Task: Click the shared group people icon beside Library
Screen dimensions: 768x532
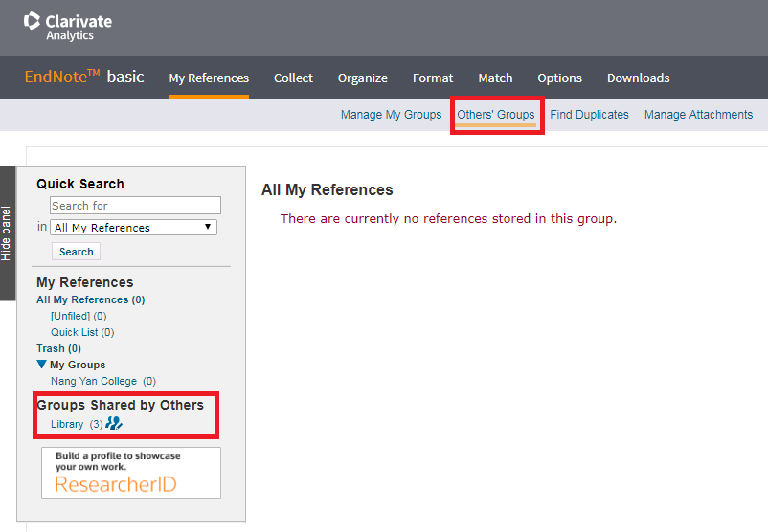Action: coord(114,423)
